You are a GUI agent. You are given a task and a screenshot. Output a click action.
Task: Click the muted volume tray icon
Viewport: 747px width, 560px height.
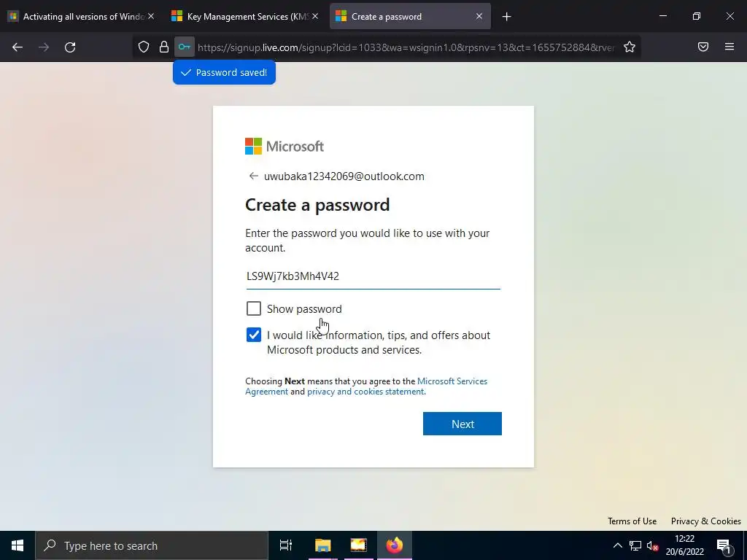click(653, 545)
